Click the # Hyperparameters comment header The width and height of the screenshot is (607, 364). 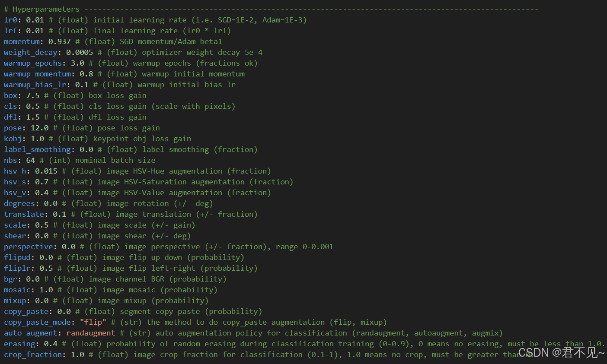42,9
